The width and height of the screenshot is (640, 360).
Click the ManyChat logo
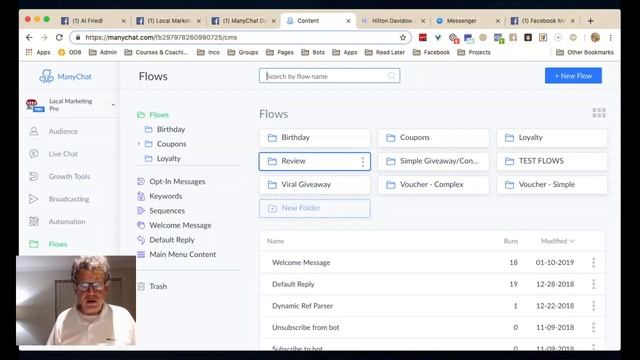(65, 76)
